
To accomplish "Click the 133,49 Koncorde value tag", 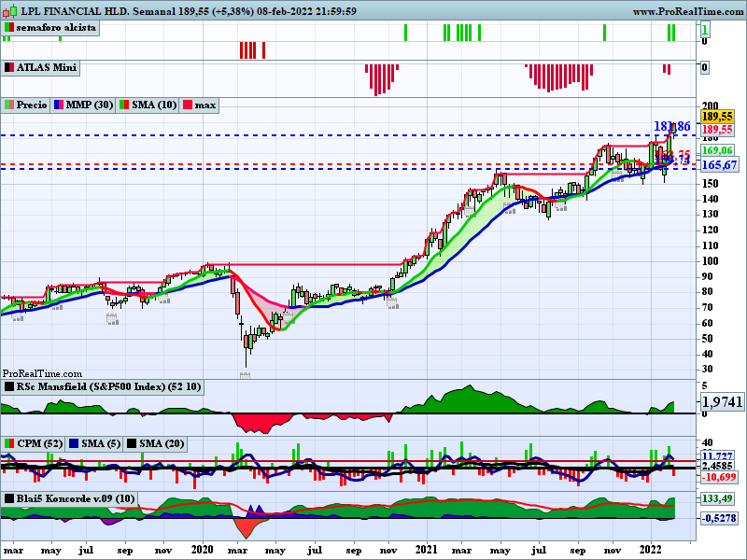I will 717,498.
